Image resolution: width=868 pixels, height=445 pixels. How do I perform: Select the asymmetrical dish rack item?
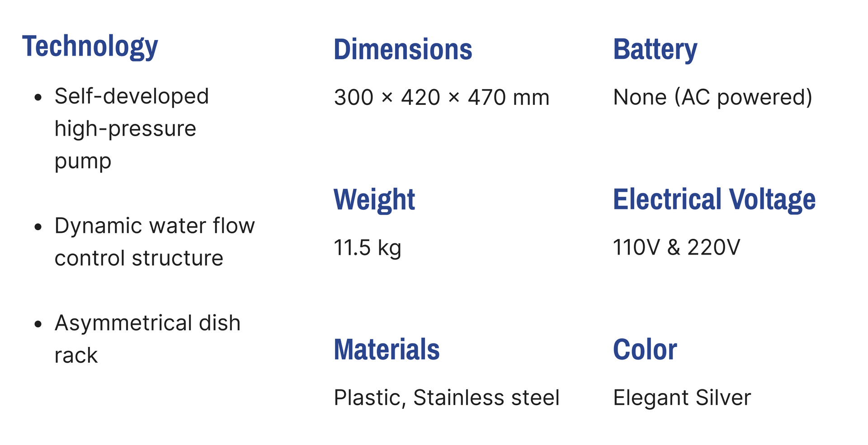click(x=147, y=339)
